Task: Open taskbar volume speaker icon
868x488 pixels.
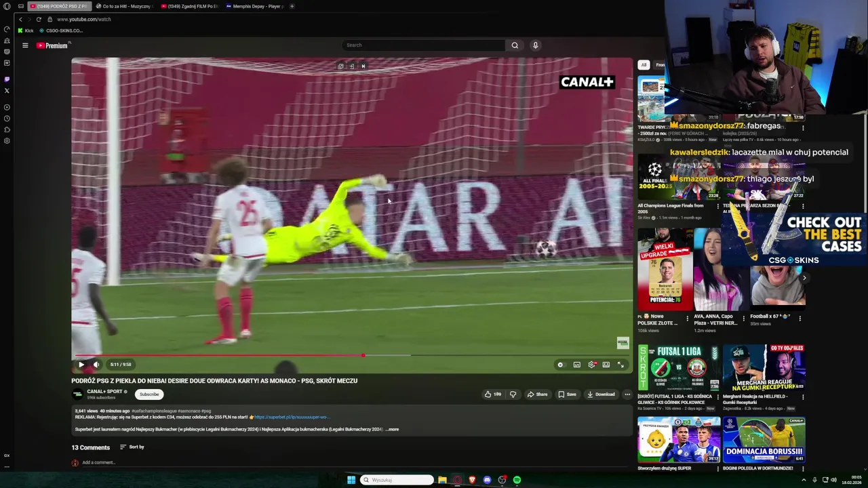Action: point(833,480)
